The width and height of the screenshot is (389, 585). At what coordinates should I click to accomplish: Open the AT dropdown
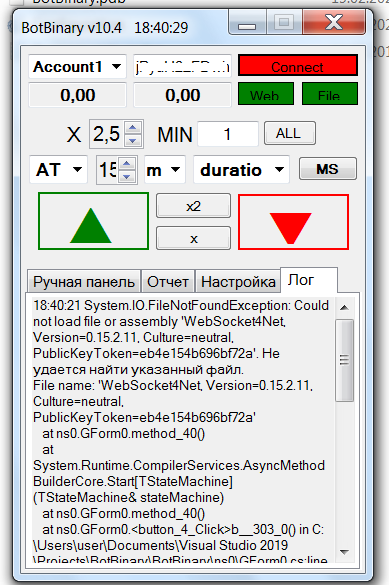(x=59, y=169)
